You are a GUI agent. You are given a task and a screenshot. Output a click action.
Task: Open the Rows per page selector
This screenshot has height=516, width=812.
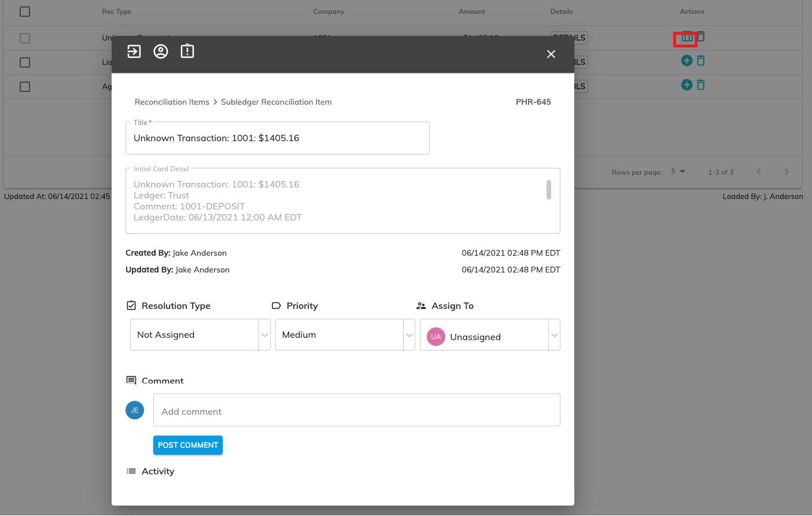click(x=678, y=172)
